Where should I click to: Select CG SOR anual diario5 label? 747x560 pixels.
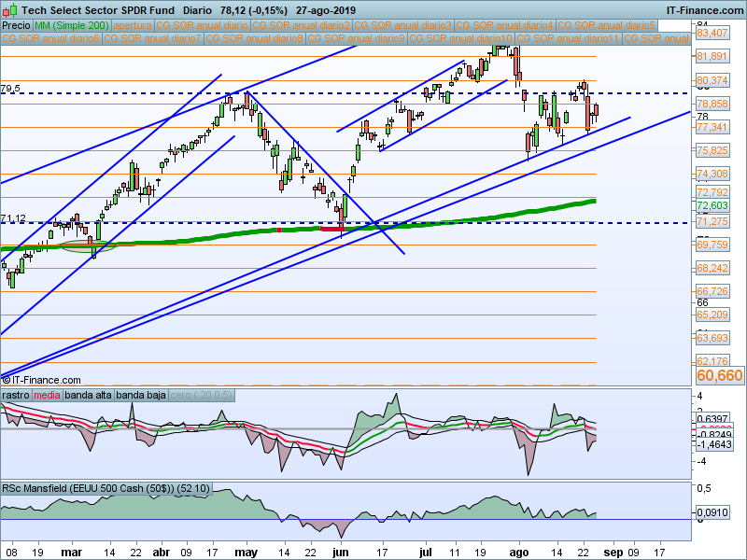(x=607, y=25)
